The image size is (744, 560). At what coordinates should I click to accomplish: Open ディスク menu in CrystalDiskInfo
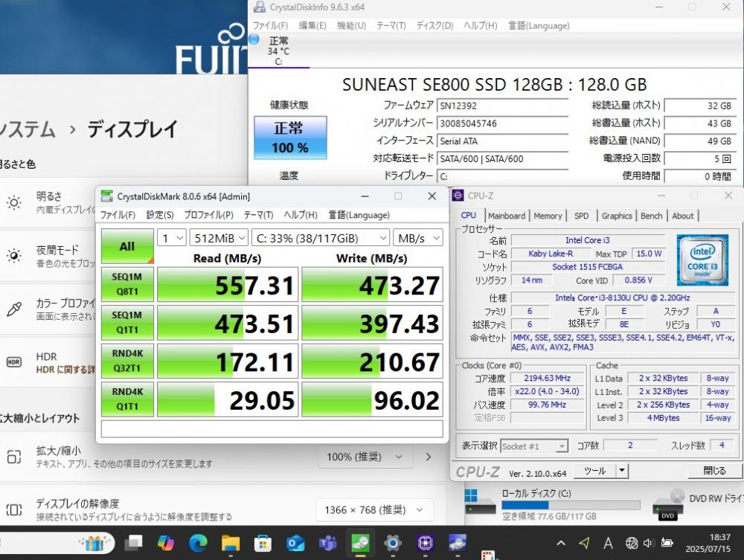[x=434, y=25]
